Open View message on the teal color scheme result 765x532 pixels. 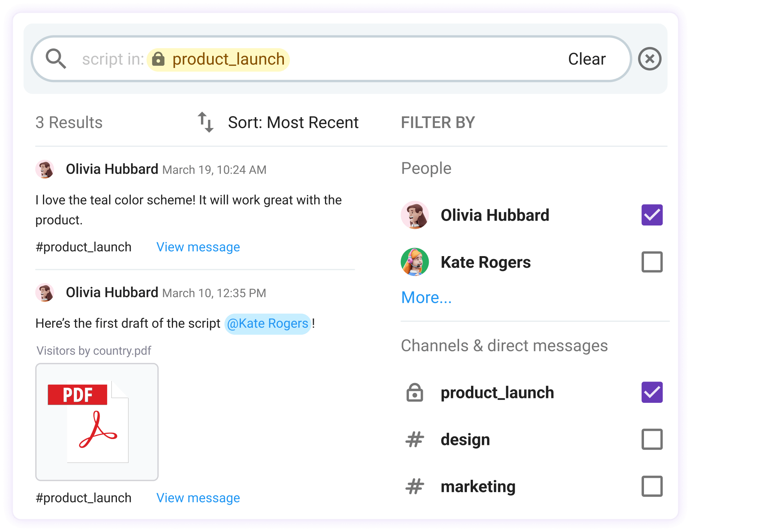[x=198, y=247]
